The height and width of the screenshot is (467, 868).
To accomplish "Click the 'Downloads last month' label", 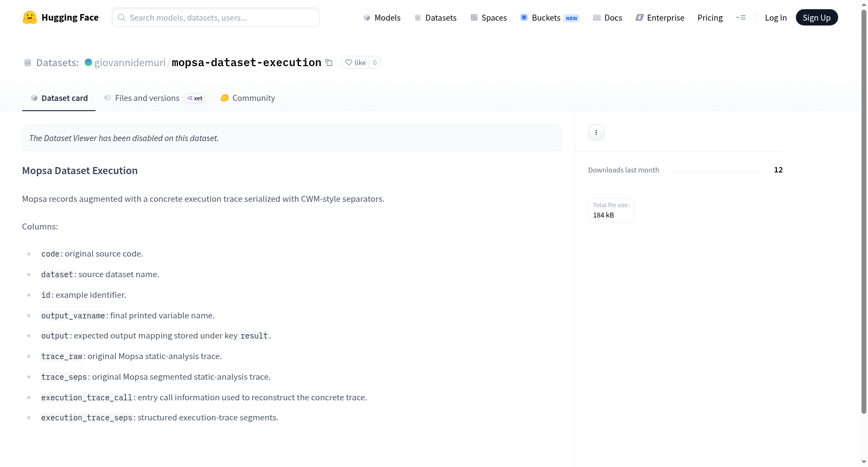I will 624,170.
